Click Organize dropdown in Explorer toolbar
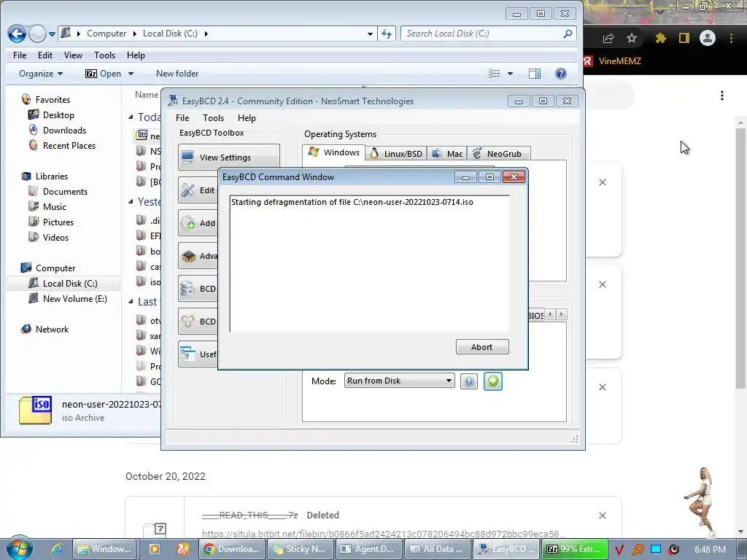 [41, 74]
